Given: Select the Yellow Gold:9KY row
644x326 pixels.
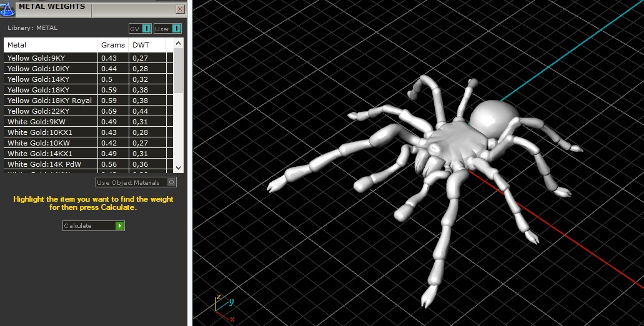Looking at the screenshot, I should coord(88,58).
